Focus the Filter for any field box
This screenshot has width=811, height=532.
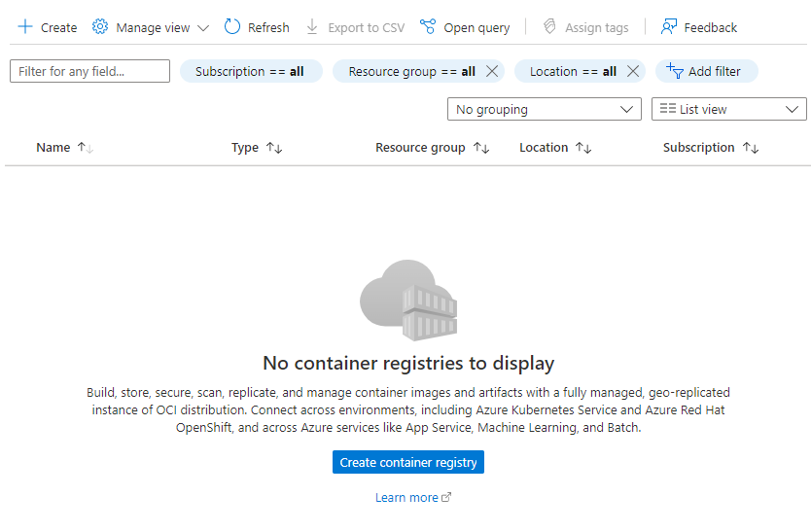coord(89,71)
